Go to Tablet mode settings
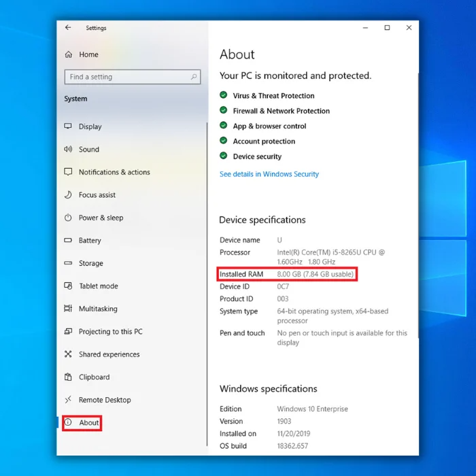This screenshot has width=476, height=476. [98, 286]
